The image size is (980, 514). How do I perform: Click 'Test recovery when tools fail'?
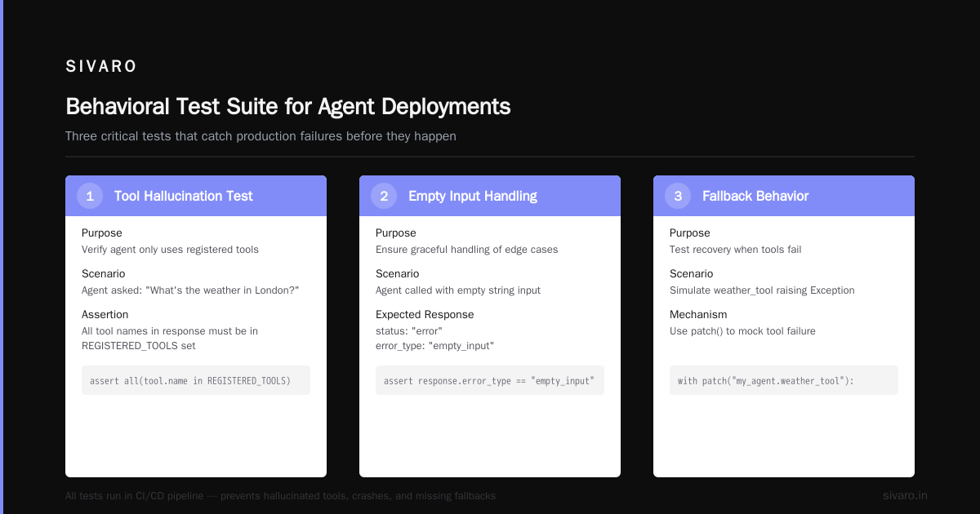736,250
